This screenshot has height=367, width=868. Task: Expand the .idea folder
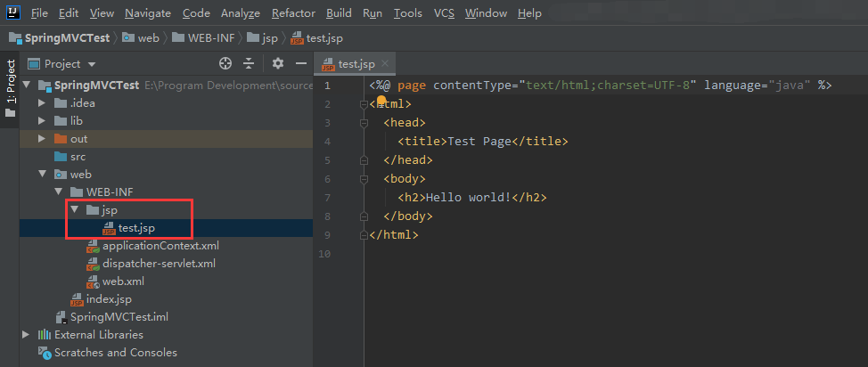[x=42, y=103]
